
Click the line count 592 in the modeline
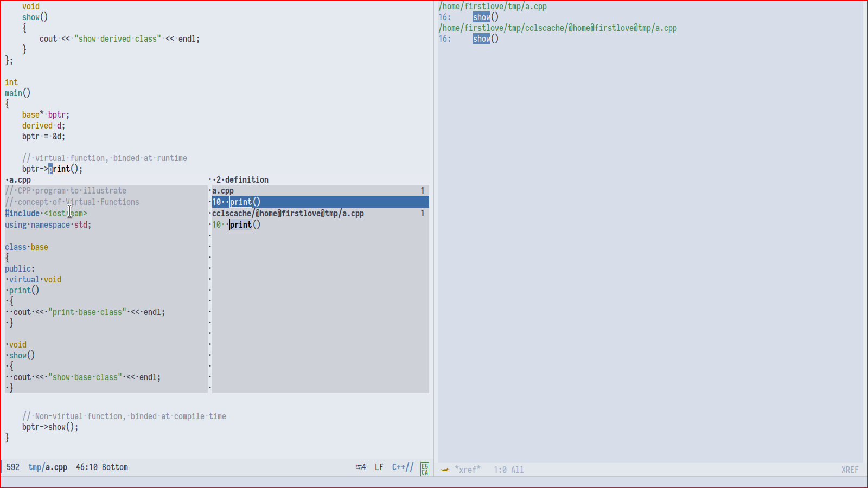(x=13, y=467)
